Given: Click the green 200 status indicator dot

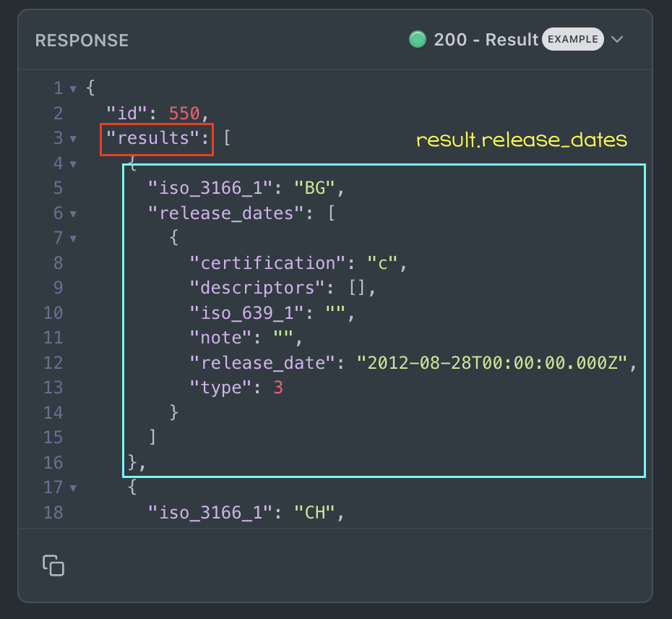Looking at the screenshot, I should [418, 40].
